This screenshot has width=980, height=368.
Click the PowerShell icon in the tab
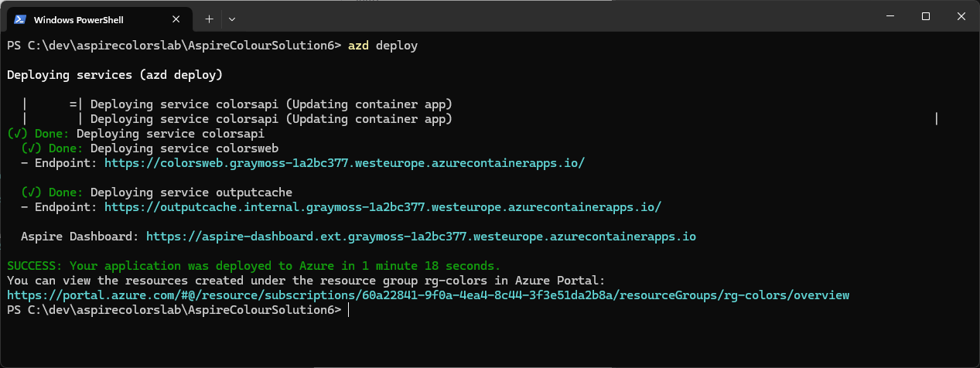point(21,19)
